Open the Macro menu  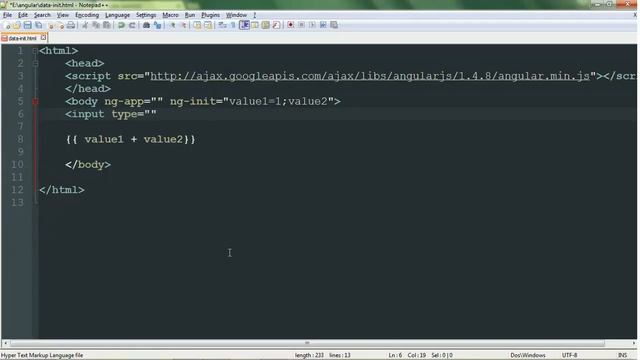(x=171, y=15)
